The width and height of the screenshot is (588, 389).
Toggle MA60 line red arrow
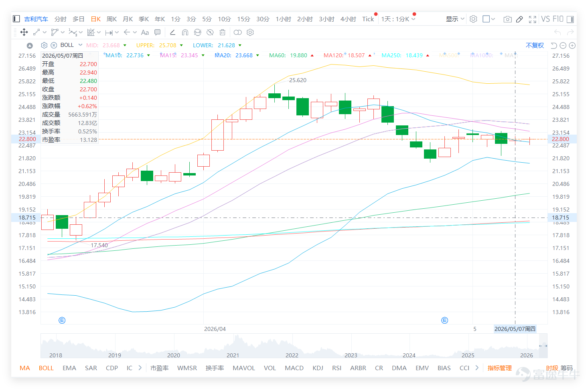(x=312, y=55)
